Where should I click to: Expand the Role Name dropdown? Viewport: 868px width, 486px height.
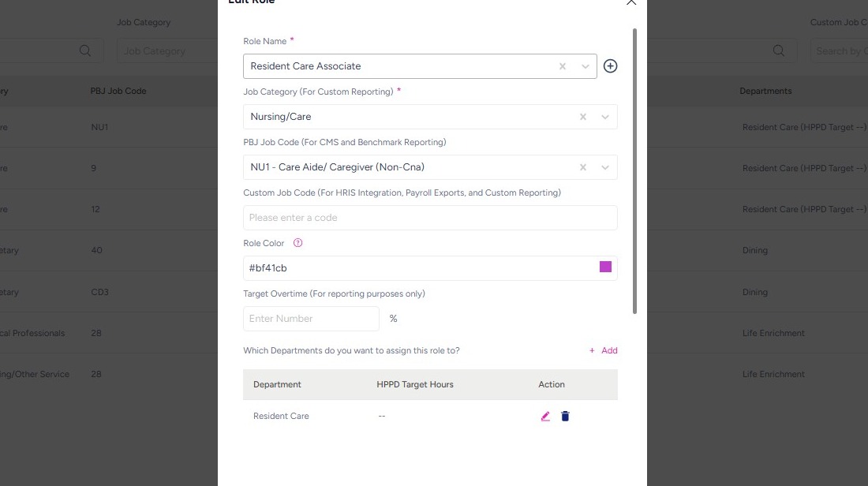coord(586,66)
